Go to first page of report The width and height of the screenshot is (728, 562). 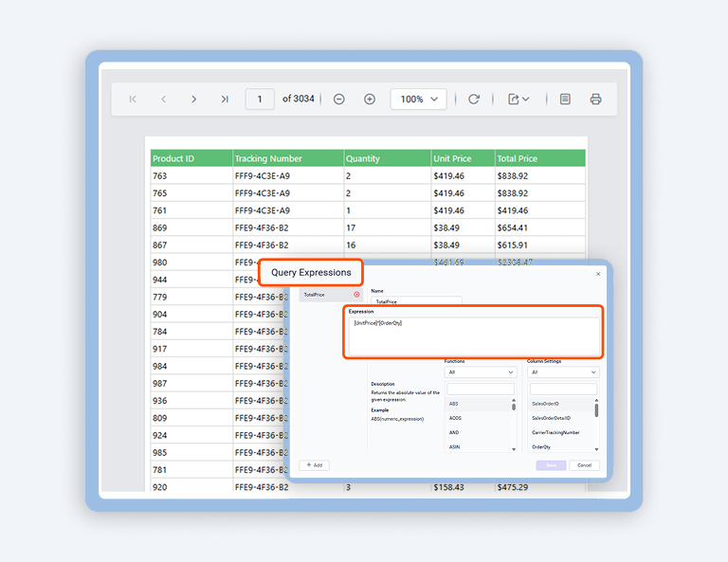(x=133, y=99)
